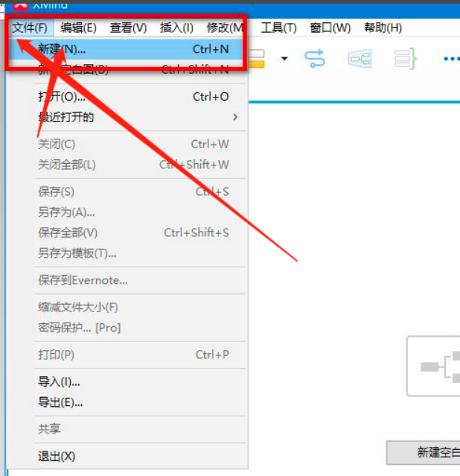Choose 导入(I)... menu entry
Screen dimensions: 460x476
(127, 382)
